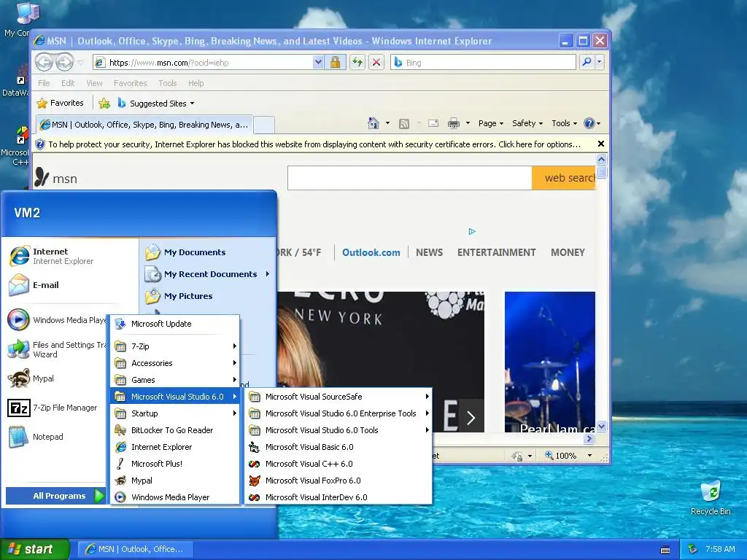The height and width of the screenshot is (560, 747).
Task: Click the Home icon in IE command bar
Action: point(373,123)
